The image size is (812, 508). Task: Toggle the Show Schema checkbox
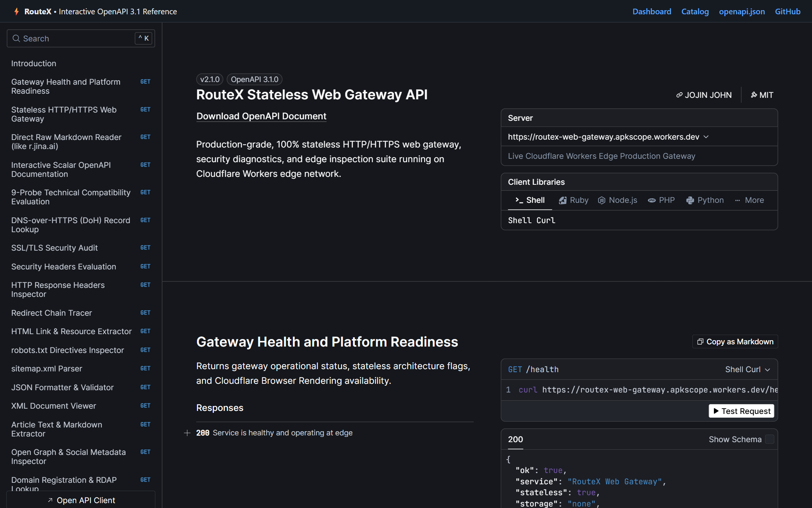[770, 439]
